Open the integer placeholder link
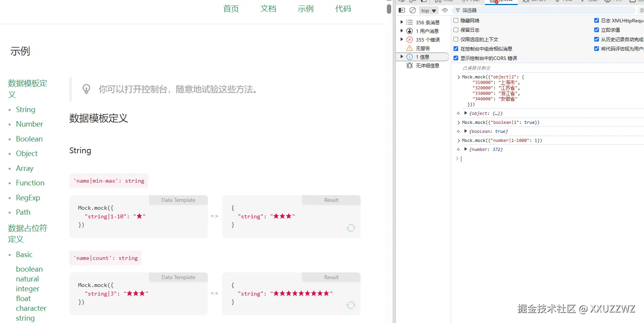 (x=27, y=289)
